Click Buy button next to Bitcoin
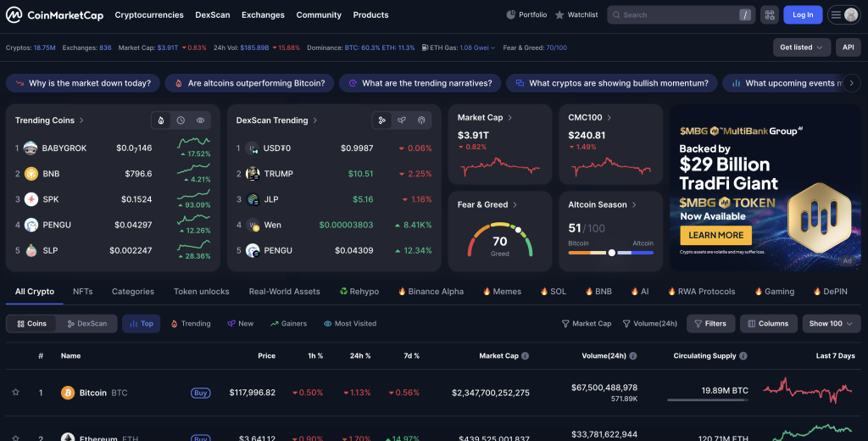Image resolution: width=868 pixels, height=441 pixels. point(200,393)
